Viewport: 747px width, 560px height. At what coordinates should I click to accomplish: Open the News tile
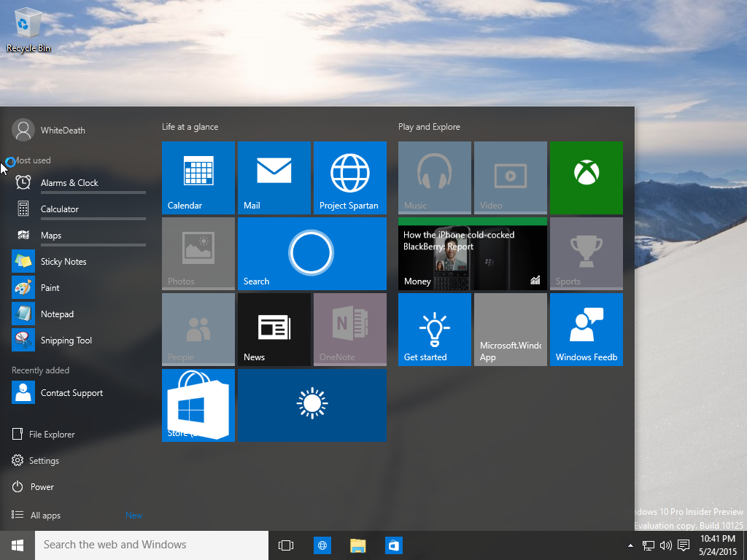pyautogui.click(x=274, y=329)
